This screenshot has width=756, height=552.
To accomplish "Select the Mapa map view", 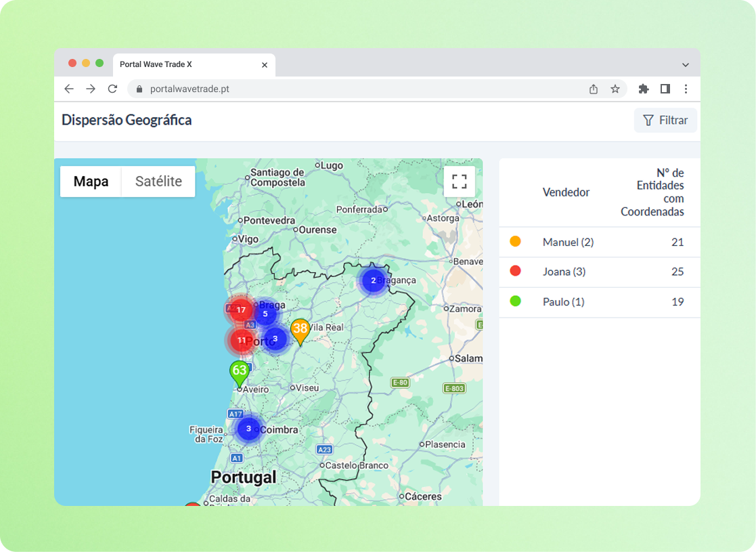I will click(x=91, y=182).
